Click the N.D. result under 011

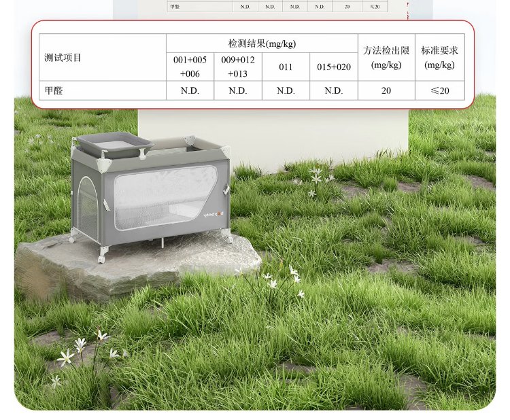click(x=286, y=90)
